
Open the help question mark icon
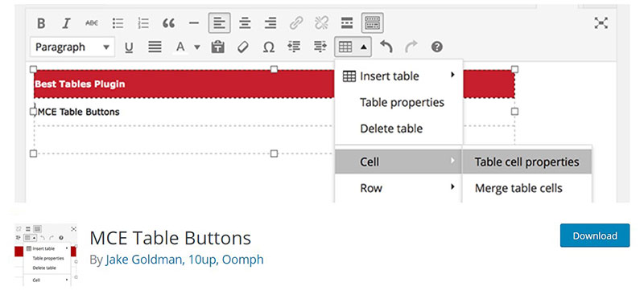(x=436, y=47)
